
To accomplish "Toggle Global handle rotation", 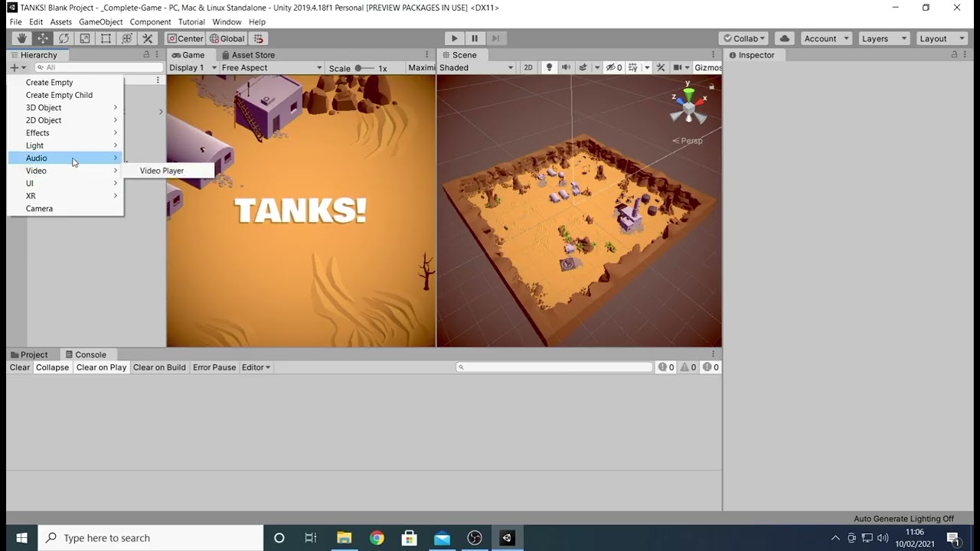I will pos(227,38).
